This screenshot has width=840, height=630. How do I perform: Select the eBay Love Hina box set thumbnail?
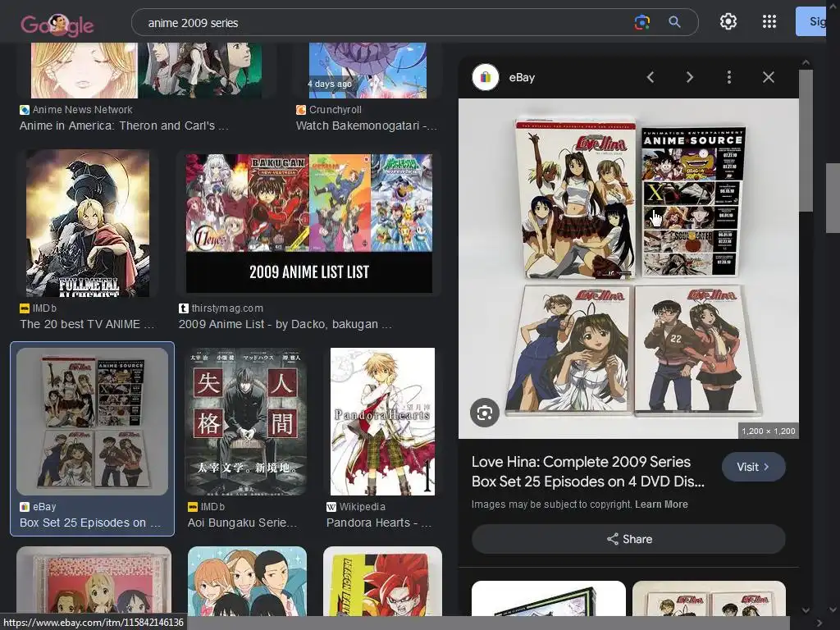click(x=92, y=421)
